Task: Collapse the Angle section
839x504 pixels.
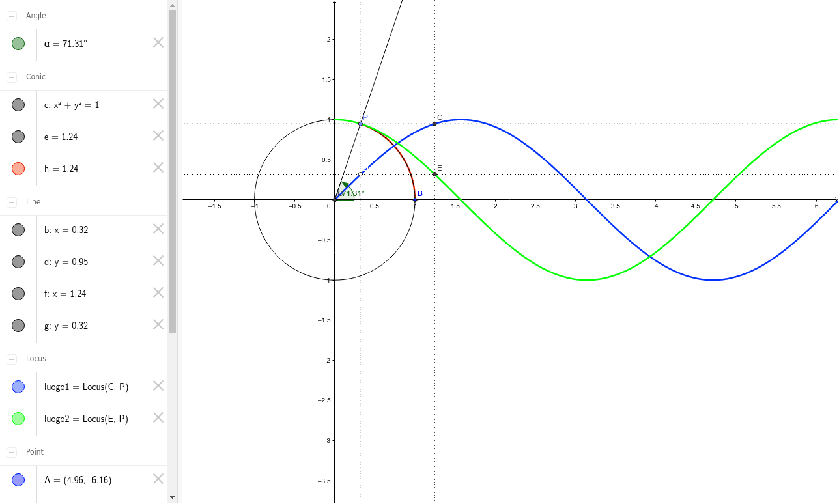Action: 11,15
